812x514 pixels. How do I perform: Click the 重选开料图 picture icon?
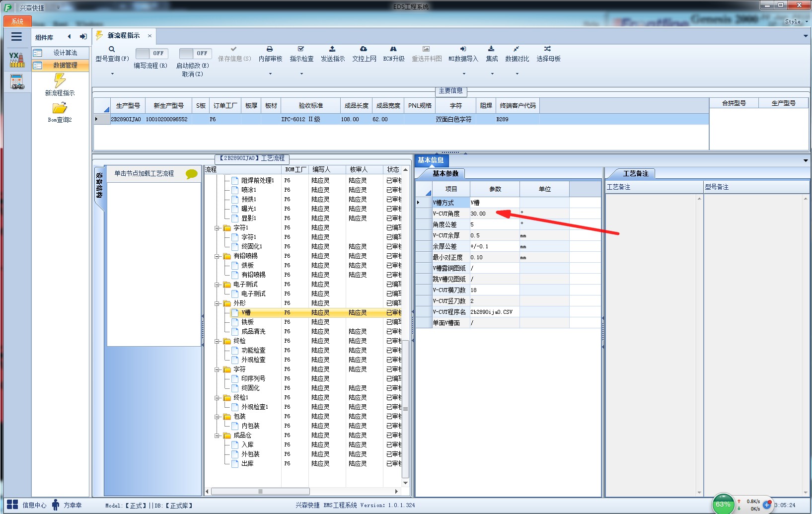[x=426, y=49]
